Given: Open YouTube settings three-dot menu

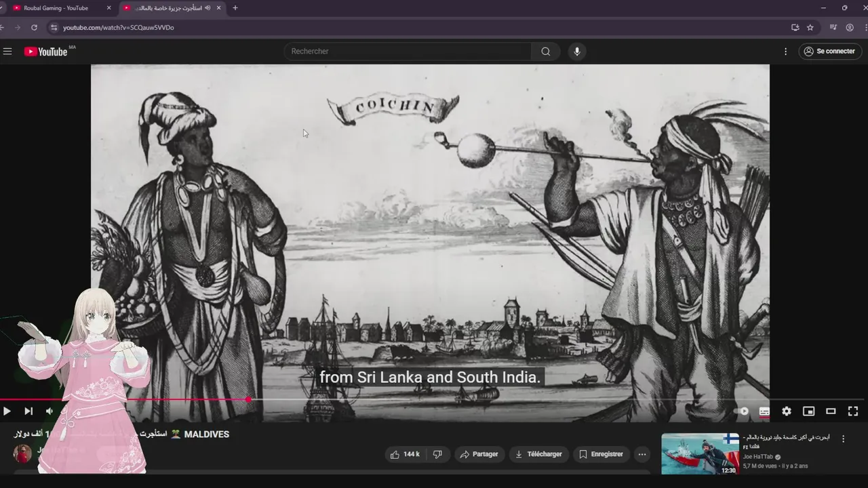Looking at the screenshot, I should pos(786,52).
